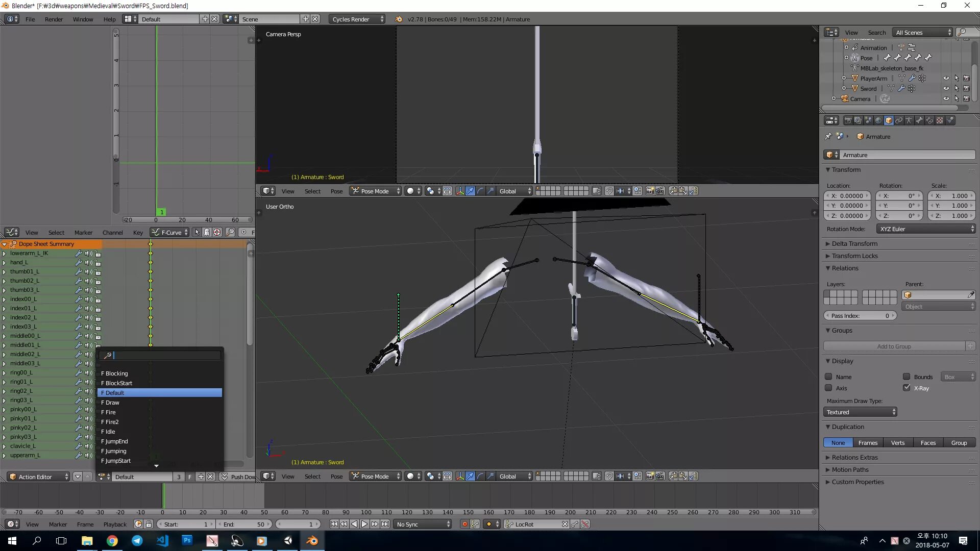The width and height of the screenshot is (980, 551).
Task: Click the wrench modifier icon next to PlayerArm
Action: 912,78
